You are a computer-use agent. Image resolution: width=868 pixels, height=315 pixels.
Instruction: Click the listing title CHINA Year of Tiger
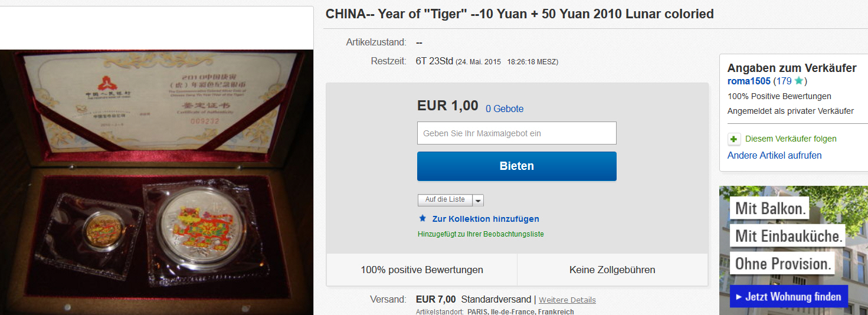click(x=520, y=14)
